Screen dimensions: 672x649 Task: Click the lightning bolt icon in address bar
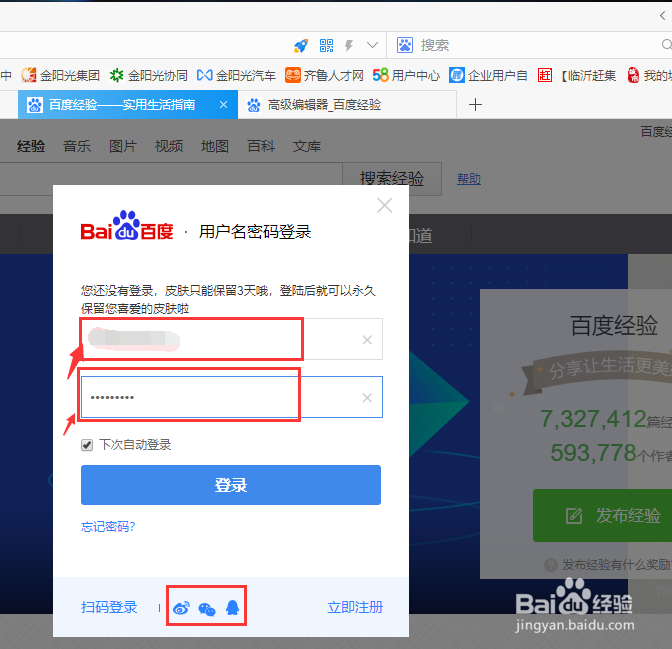coord(349,45)
